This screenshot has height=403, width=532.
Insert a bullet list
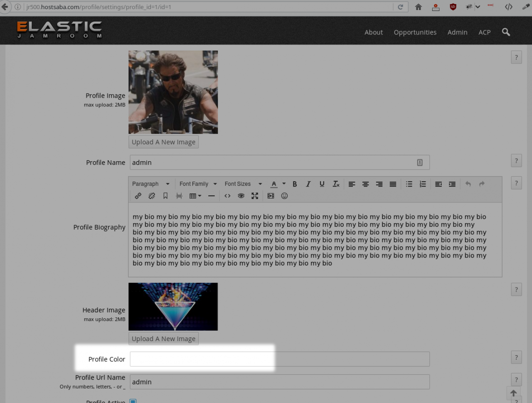point(409,184)
